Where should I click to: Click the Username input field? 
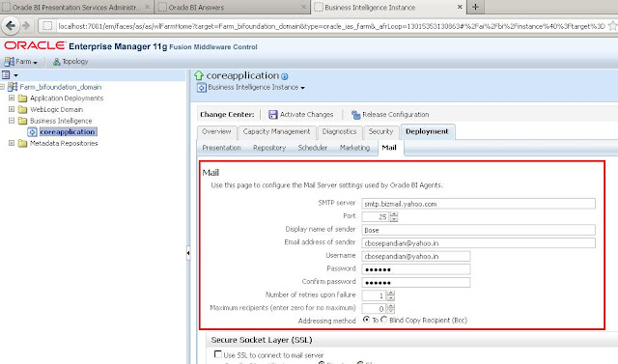416,256
